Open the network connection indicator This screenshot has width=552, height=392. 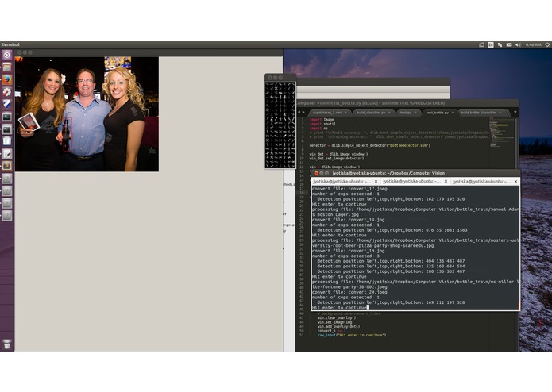click(500, 44)
